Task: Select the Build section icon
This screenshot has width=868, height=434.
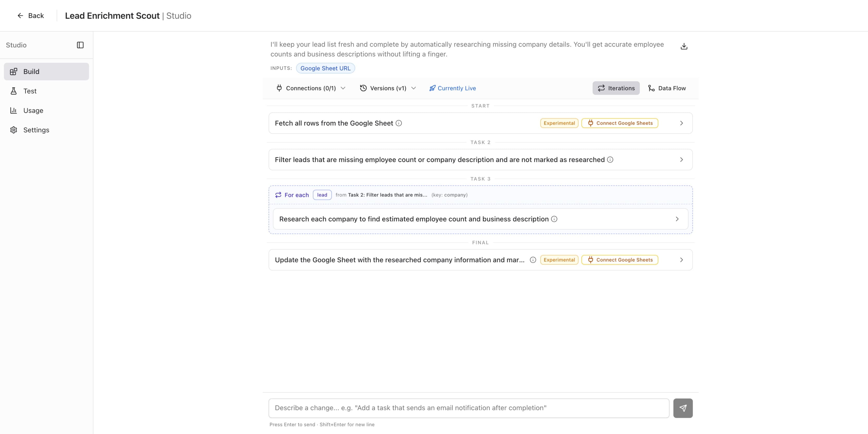Action: pos(14,71)
